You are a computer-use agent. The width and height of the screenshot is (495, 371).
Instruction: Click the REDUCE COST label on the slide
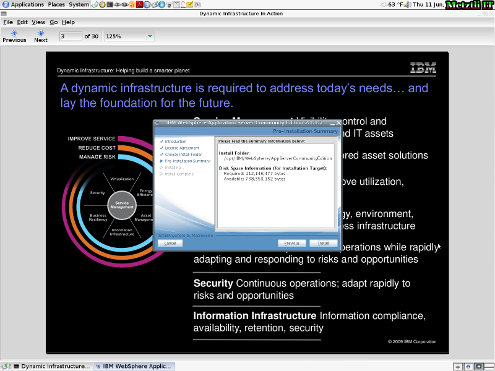[97, 148]
